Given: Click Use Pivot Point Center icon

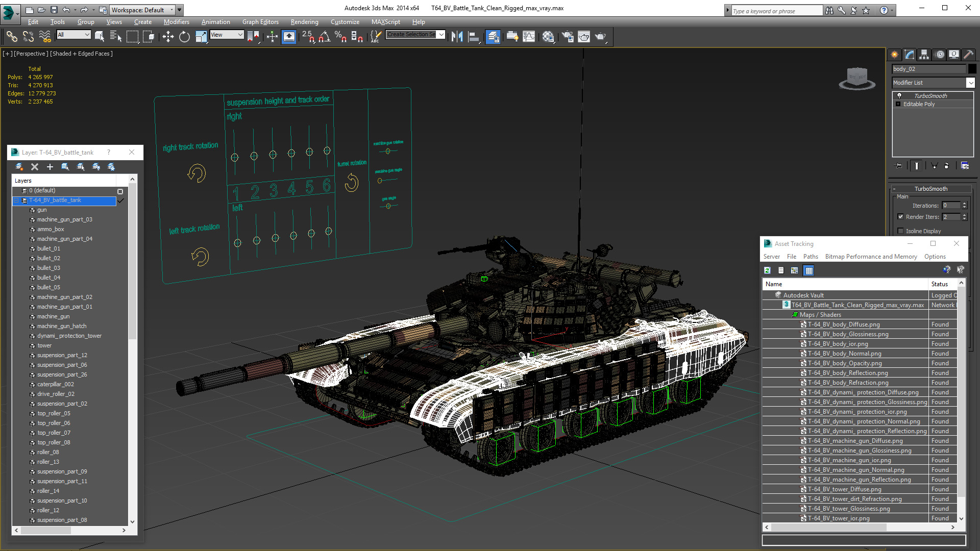Looking at the screenshot, I should click(x=254, y=36).
